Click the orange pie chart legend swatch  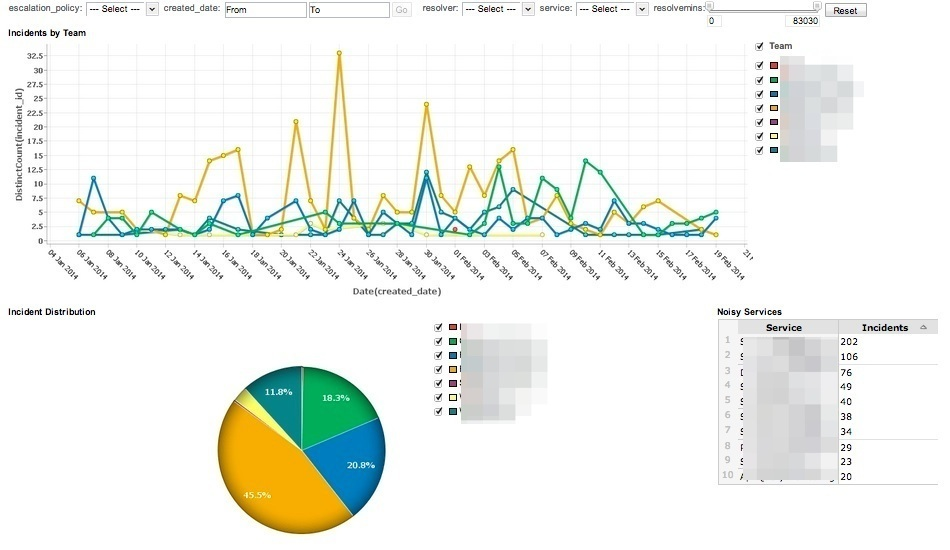453,369
